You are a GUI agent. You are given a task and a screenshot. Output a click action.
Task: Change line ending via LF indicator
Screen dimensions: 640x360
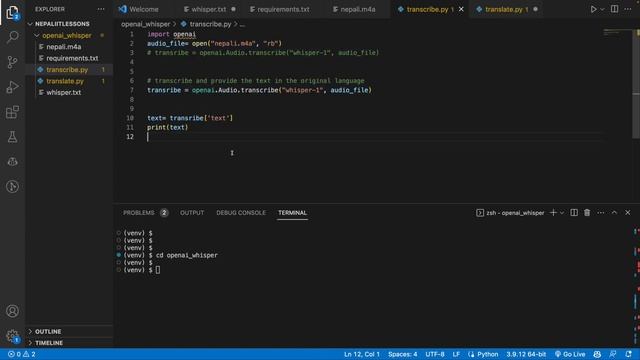(x=456, y=354)
